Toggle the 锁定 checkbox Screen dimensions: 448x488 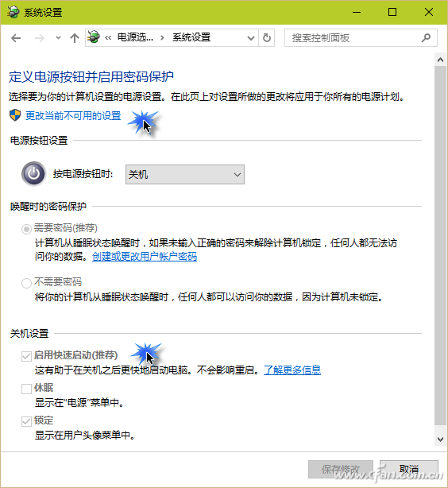point(26,421)
